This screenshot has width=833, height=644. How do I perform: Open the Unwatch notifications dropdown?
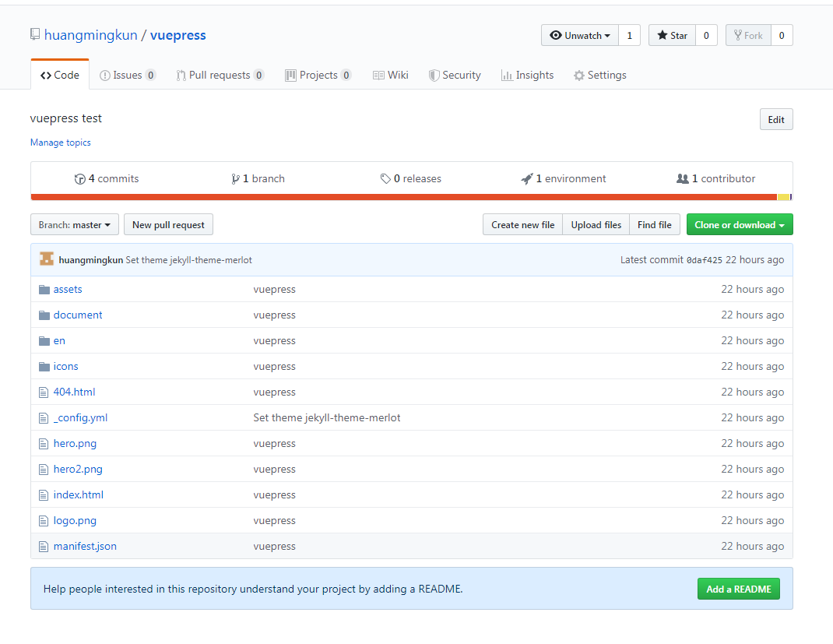(x=580, y=36)
